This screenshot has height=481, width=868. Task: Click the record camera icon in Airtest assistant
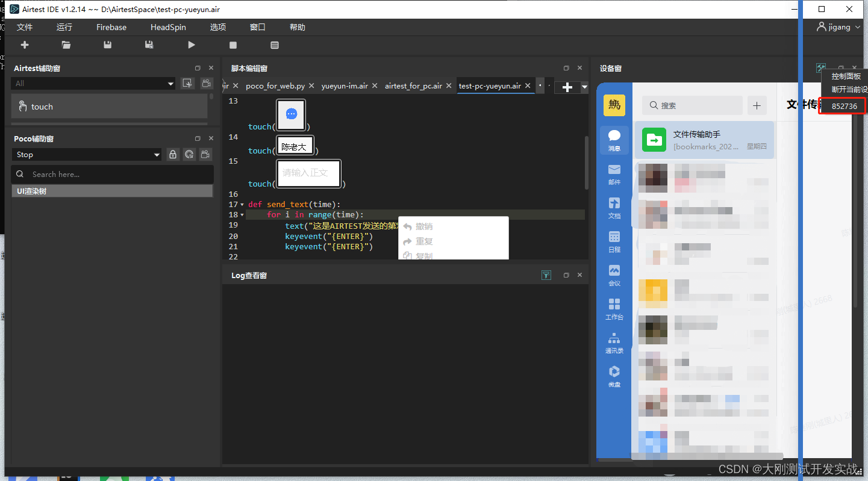point(206,84)
